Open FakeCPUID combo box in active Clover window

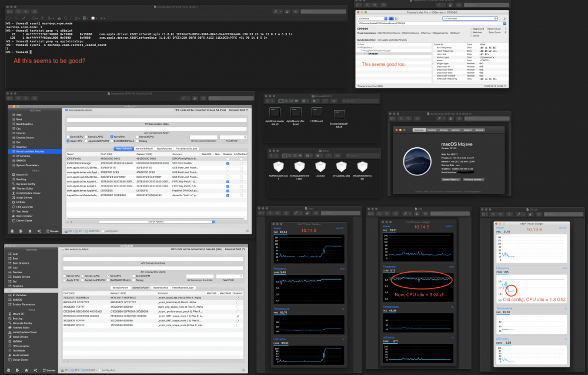point(232,137)
